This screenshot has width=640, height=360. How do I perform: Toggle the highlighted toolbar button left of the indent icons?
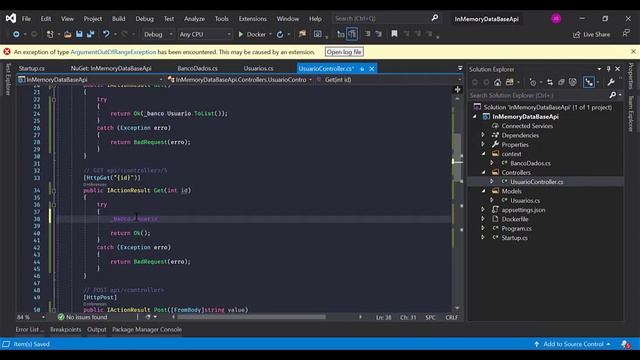[352, 34]
